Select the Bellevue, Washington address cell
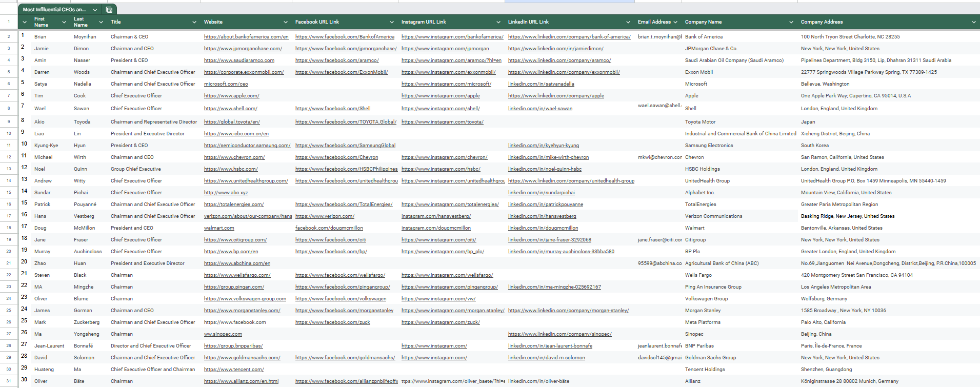 pyautogui.click(x=889, y=84)
